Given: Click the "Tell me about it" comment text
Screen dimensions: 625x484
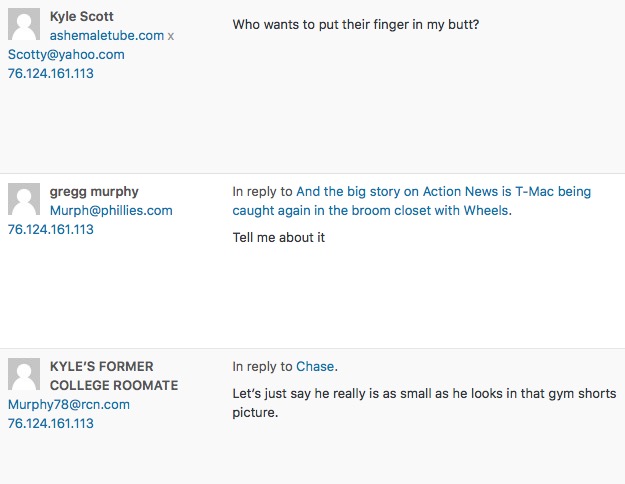Looking at the screenshot, I should pyautogui.click(x=279, y=238).
